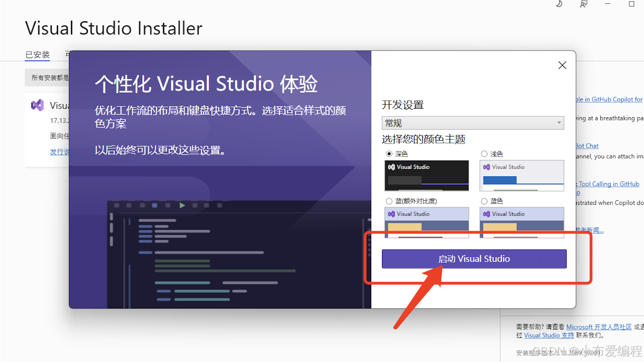Select the 浅色 light theme radio button
The height and width of the screenshot is (362, 644).
point(484,154)
